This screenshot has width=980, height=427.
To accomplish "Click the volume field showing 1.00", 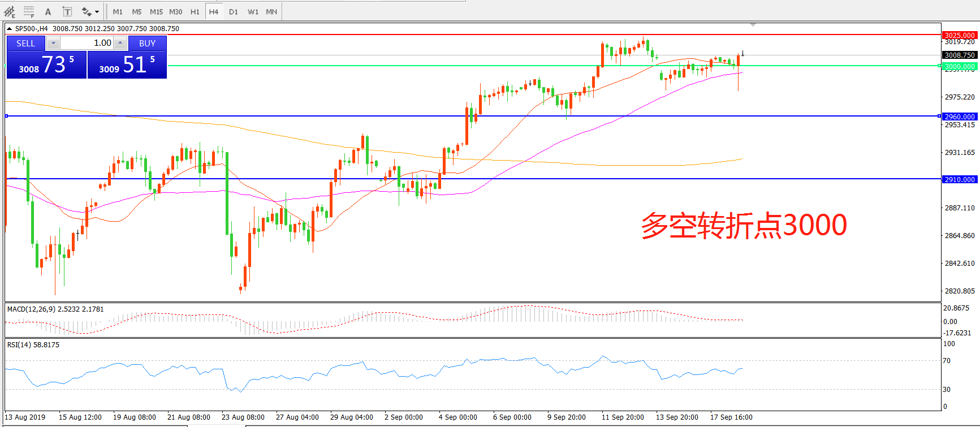I will tap(87, 43).
